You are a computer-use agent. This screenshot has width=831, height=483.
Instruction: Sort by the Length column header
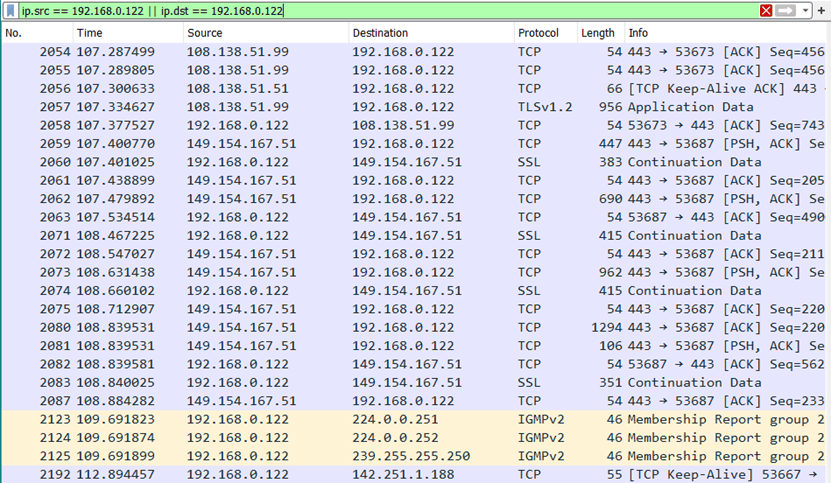pos(600,33)
